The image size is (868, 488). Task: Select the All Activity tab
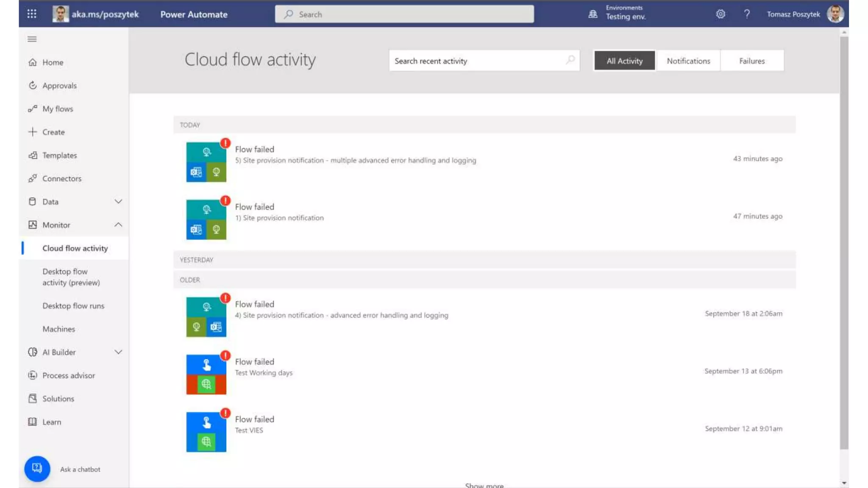click(624, 61)
